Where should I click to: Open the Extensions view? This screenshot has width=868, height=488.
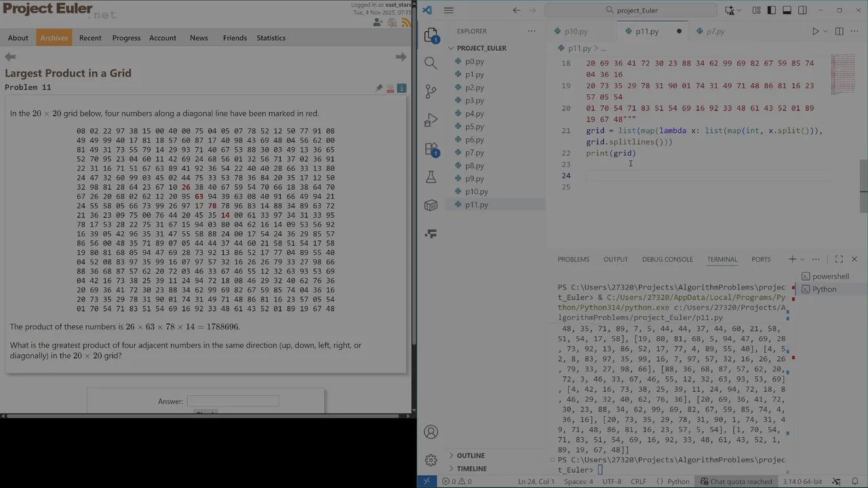click(x=431, y=149)
